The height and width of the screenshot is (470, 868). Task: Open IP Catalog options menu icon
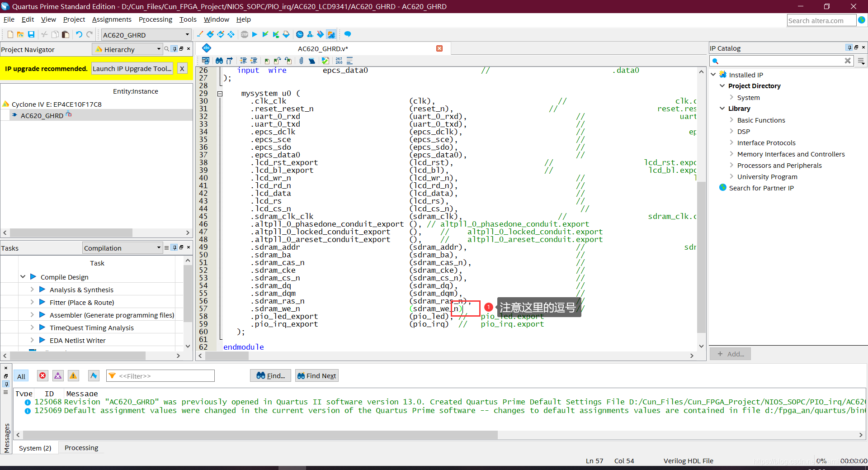click(x=861, y=61)
